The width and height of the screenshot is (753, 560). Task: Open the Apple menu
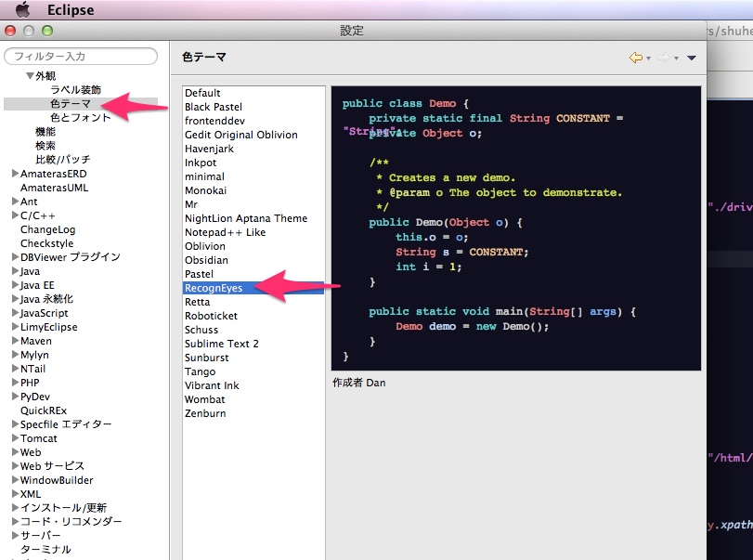click(x=22, y=9)
